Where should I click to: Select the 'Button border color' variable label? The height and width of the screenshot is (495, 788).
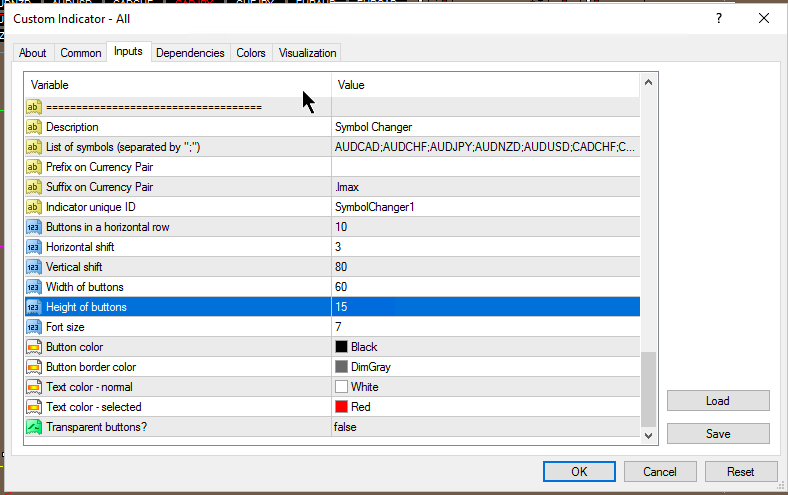click(91, 367)
